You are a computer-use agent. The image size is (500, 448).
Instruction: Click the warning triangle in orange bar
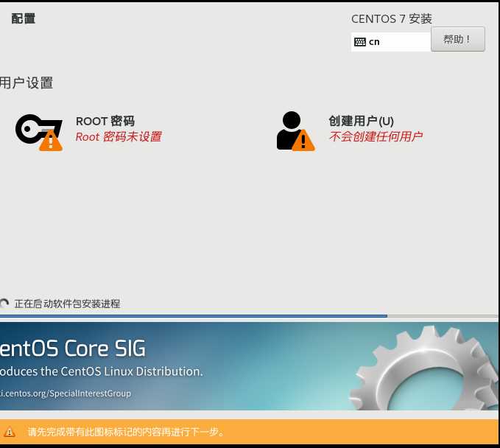10,432
